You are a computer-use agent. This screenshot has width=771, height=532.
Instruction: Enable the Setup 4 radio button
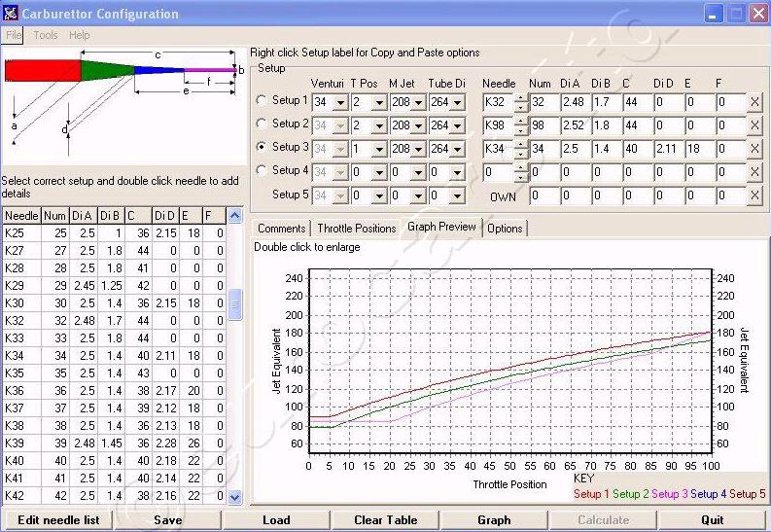point(262,171)
